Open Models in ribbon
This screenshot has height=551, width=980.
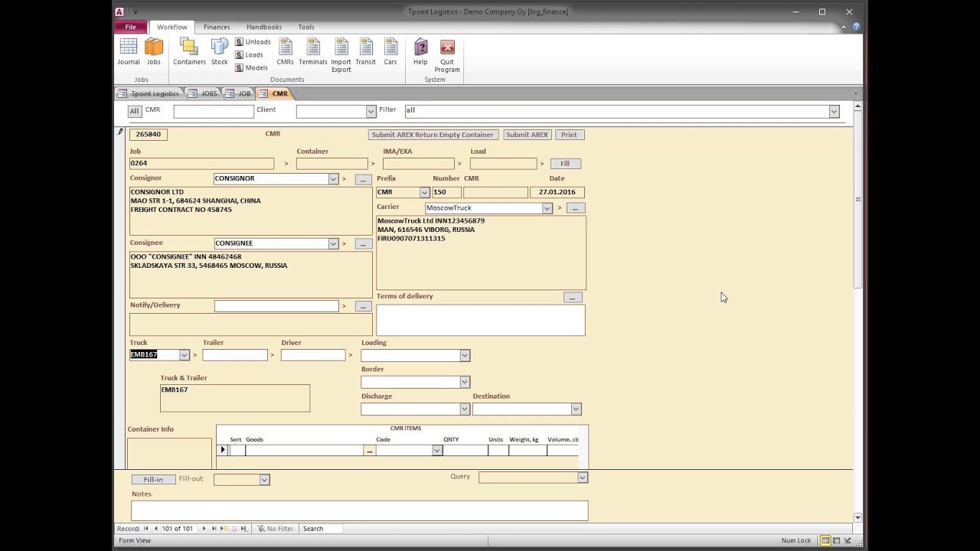[252, 68]
